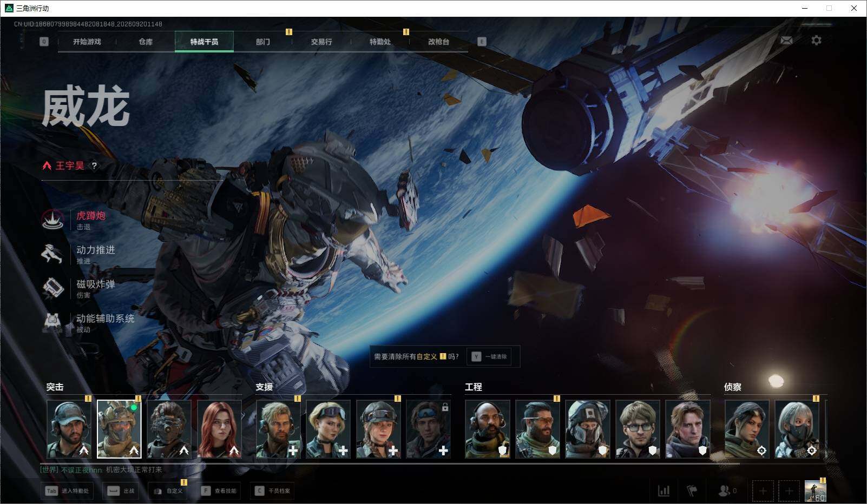The height and width of the screenshot is (504, 867).
Task: Choose the silver-haired masked 侦察 operator
Action: (x=797, y=429)
